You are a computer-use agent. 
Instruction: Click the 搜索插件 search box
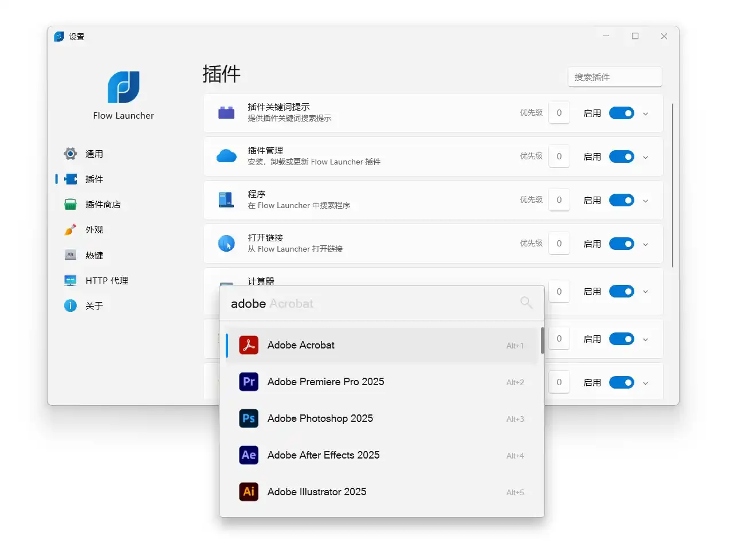tap(615, 77)
